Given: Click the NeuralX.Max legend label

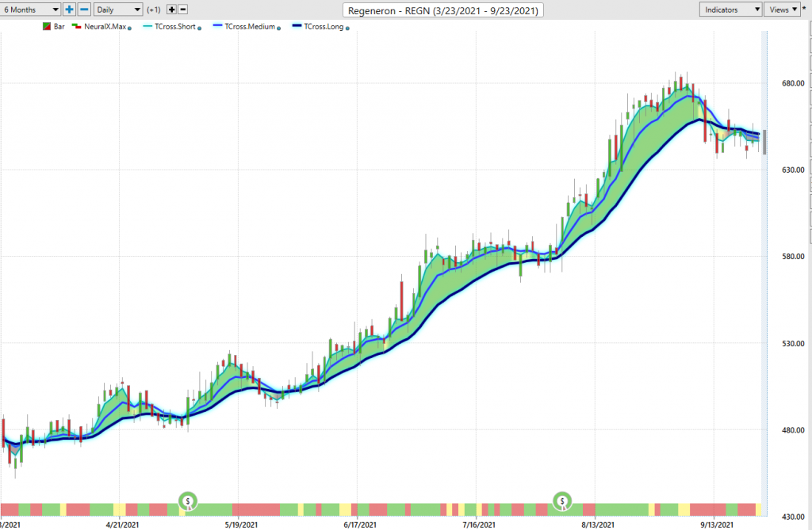Looking at the screenshot, I should (105, 26).
